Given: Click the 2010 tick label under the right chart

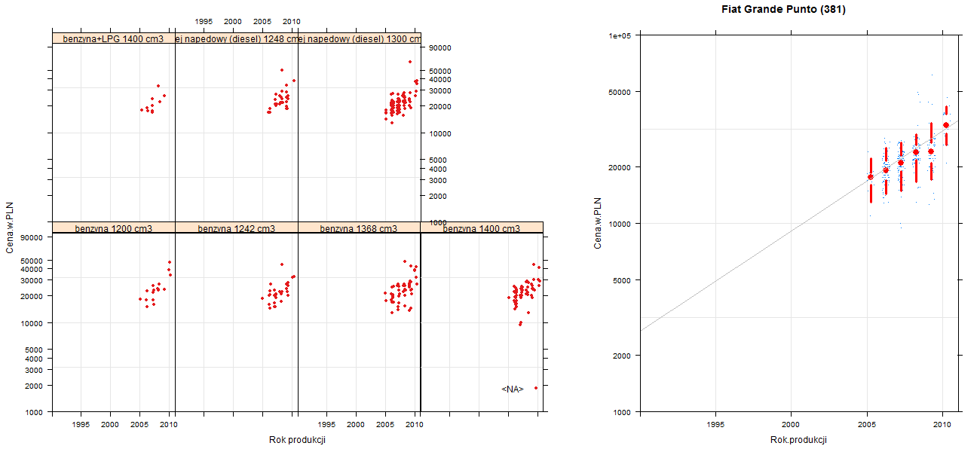Looking at the screenshot, I should pyautogui.click(x=942, y=425).
